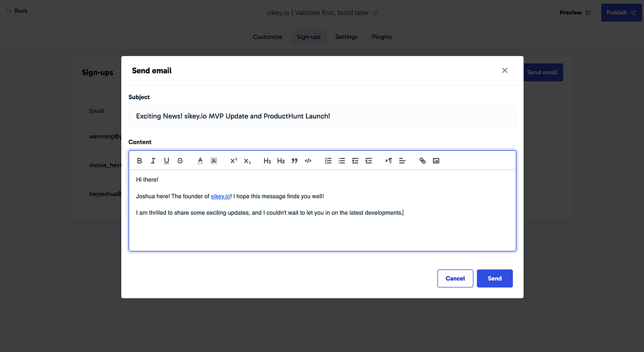The image size is (644, 352).
Task: Increase indent of the paragraph
Action: [x=369, y=161]
